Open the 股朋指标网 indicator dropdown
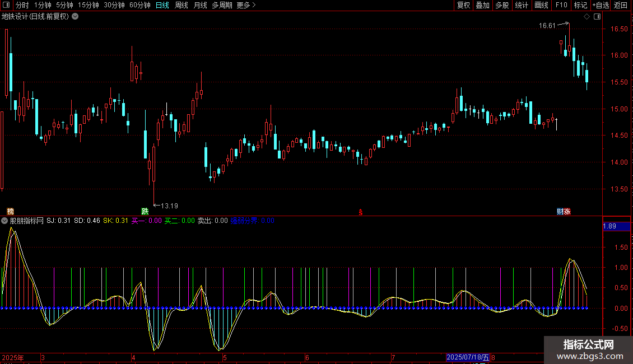The image size is (633, 364). coord(4,221)
